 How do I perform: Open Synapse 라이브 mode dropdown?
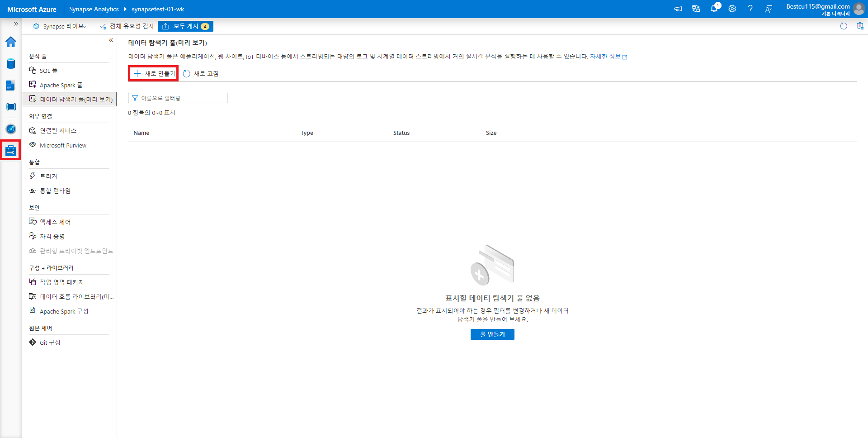(60, 26)
